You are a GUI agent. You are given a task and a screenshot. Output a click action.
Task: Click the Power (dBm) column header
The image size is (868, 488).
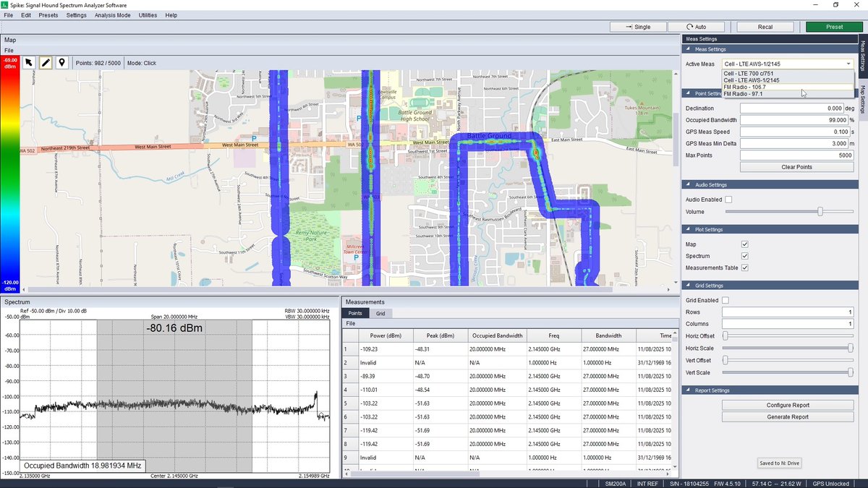(x=384, y=335)
